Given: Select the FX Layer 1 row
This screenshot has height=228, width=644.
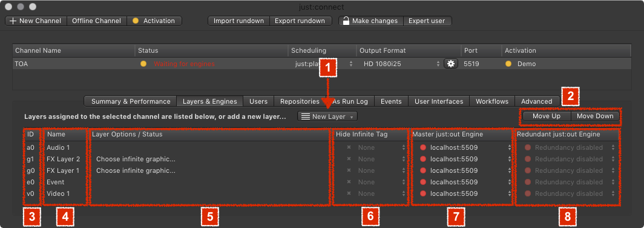Looking at the screenshot, I should click(x=321, y=170).
